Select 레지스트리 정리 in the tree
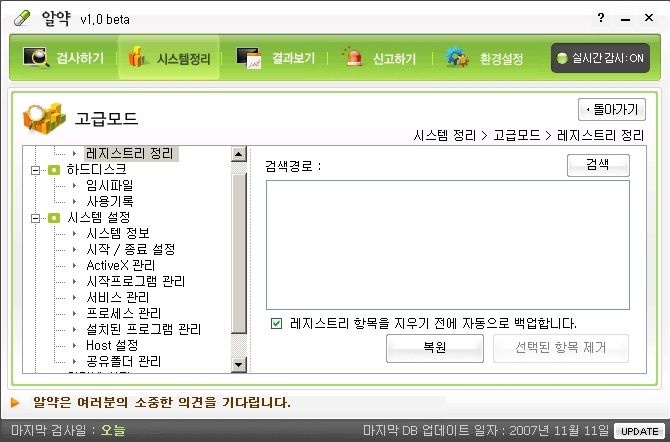The height and width of the screenshot is (442, 670). 130,153
